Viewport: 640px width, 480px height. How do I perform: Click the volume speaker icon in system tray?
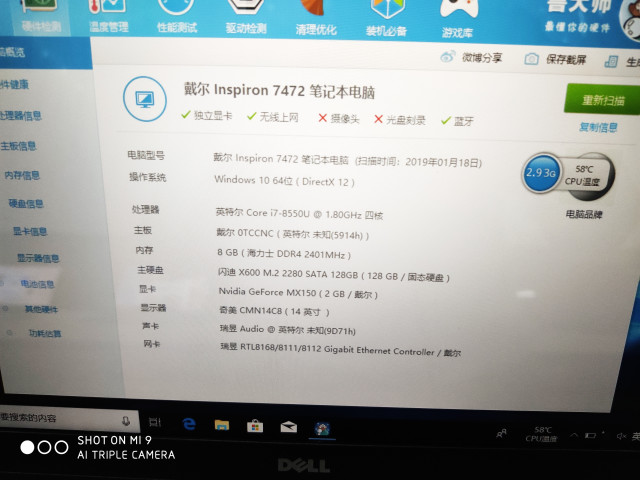coord(621,437)
